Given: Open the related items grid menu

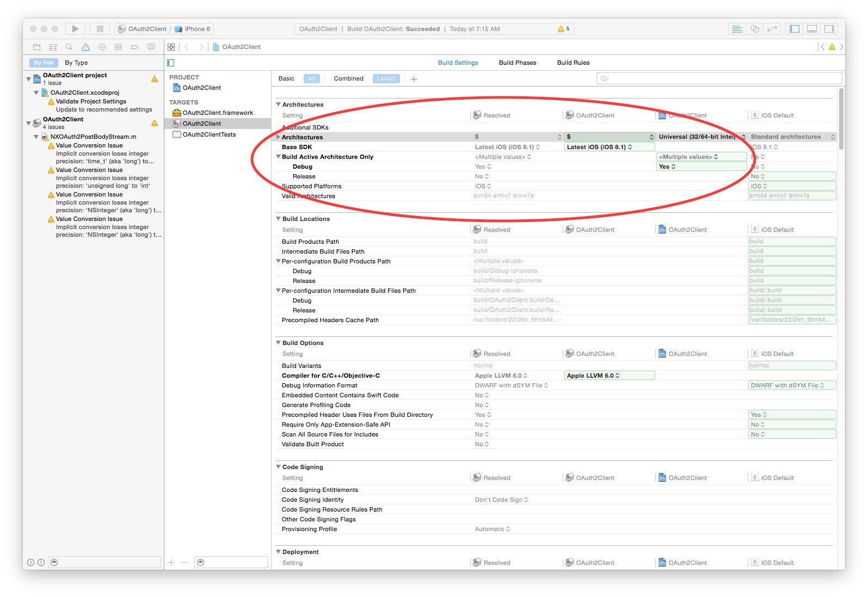Looking at the screenshot, I should click(171, 47).
